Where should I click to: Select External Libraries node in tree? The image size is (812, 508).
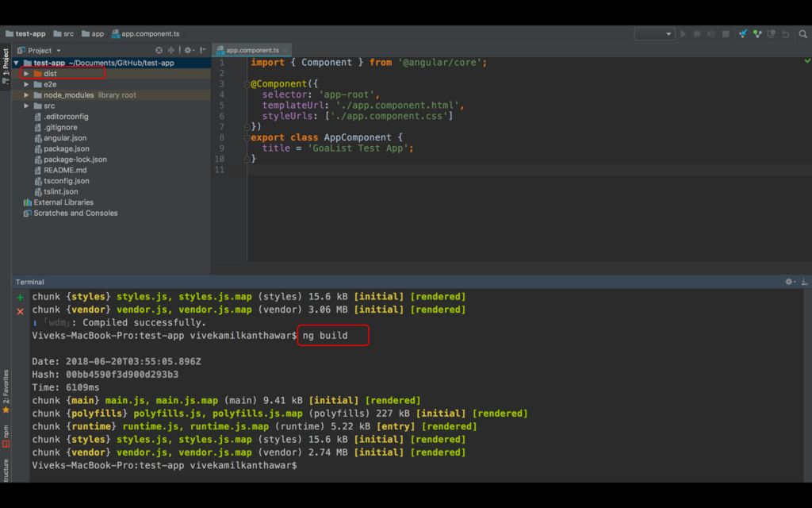[x=111, y=202]
